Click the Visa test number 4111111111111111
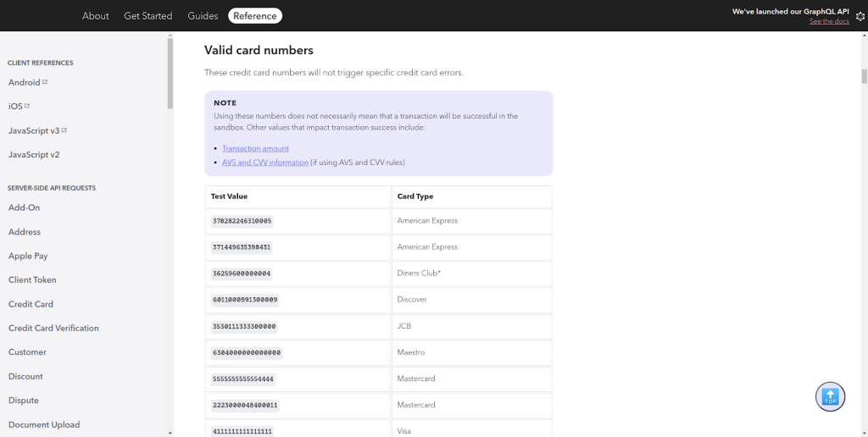Image resolution: width=868 pixels, height=437 pixels. click(242, 431)
